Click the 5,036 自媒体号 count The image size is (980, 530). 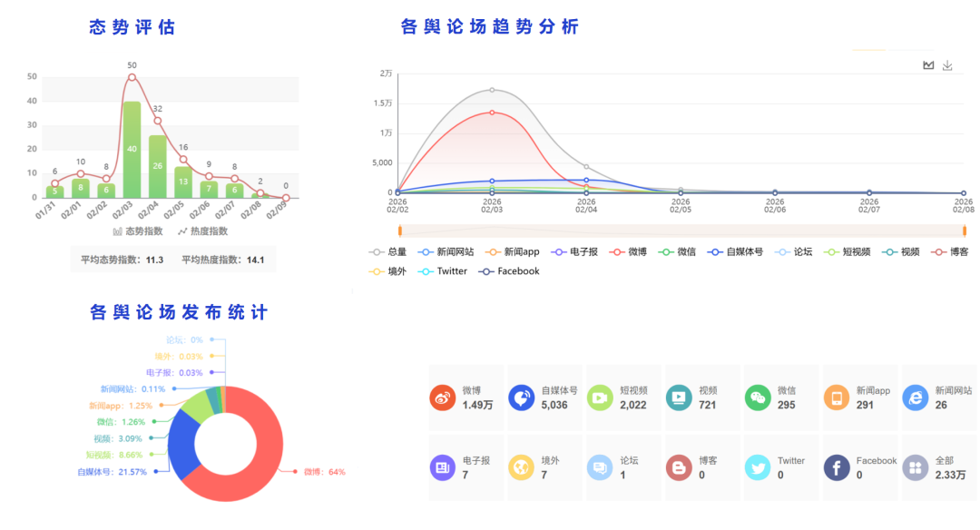coord(554,405)
